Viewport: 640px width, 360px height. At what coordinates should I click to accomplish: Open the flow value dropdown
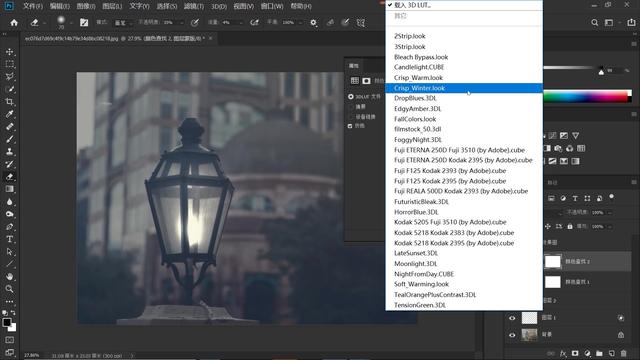pyautogui.click(x=241, y=23)
